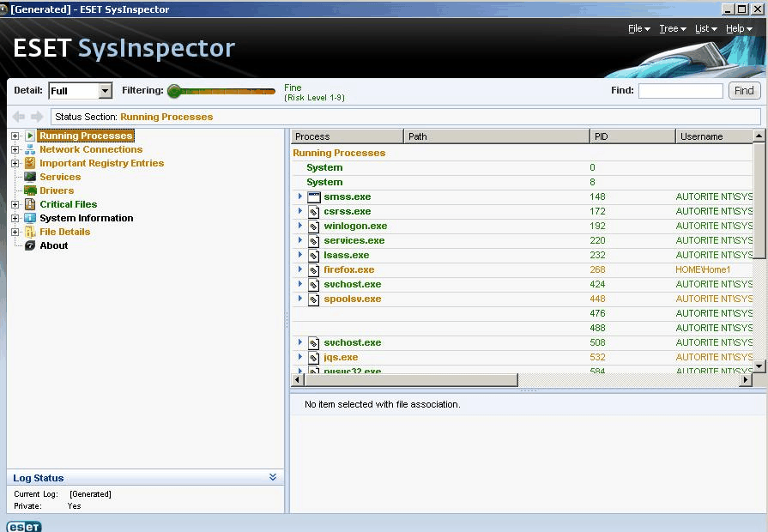Screen dimensions: 768x532
Task: Select the lsass.exe process name
Action: pos(347,255)
